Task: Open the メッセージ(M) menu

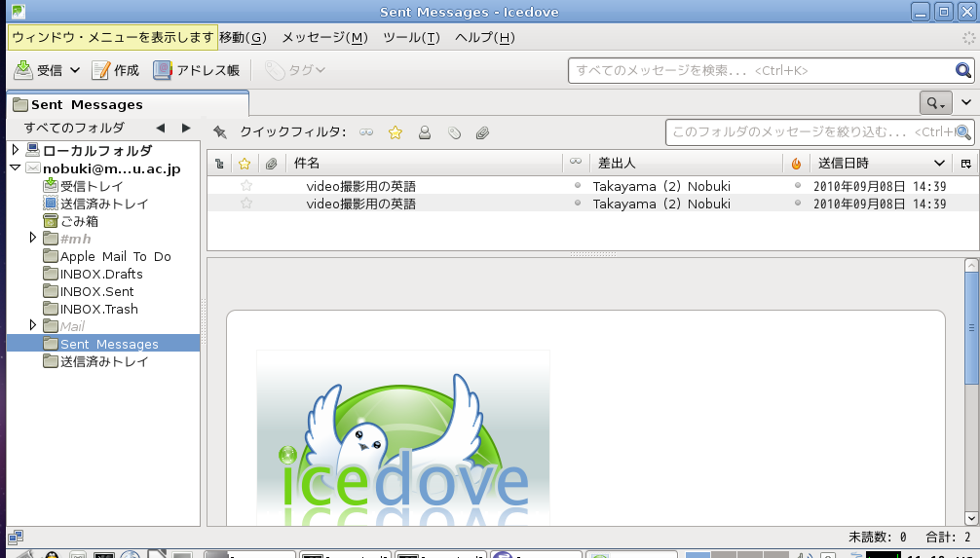Action: (x=324, y=37)
